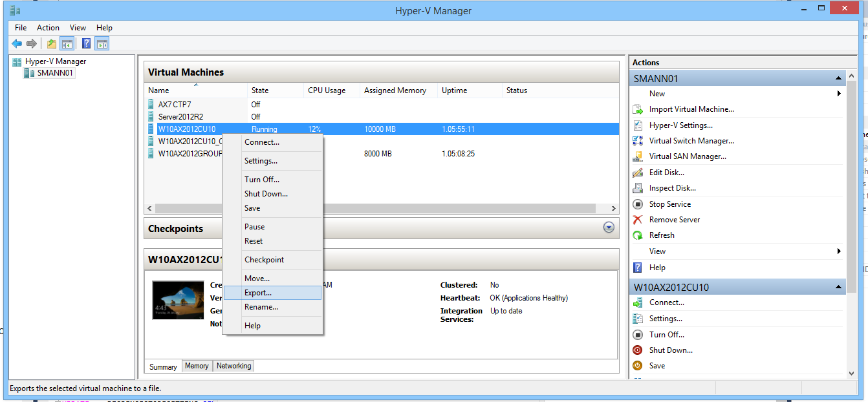Open the File menu

[21, 28]
